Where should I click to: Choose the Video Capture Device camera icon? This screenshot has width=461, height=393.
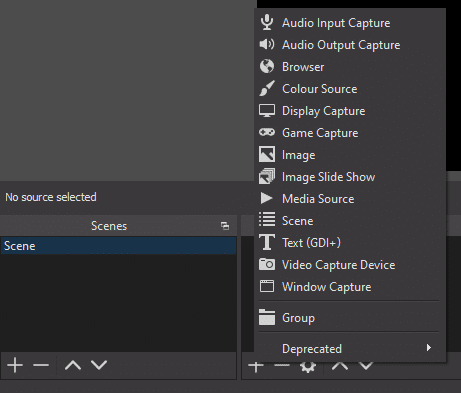267,264
